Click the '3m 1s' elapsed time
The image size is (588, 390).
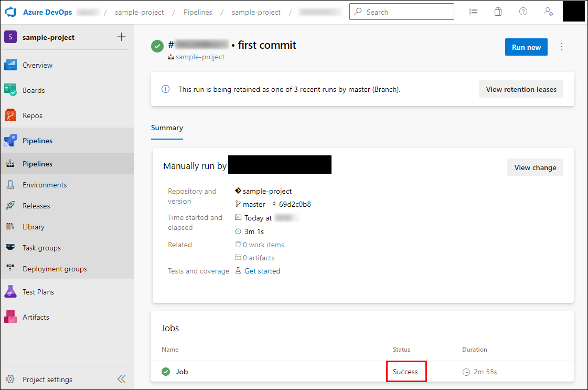[x=254, y=231]
